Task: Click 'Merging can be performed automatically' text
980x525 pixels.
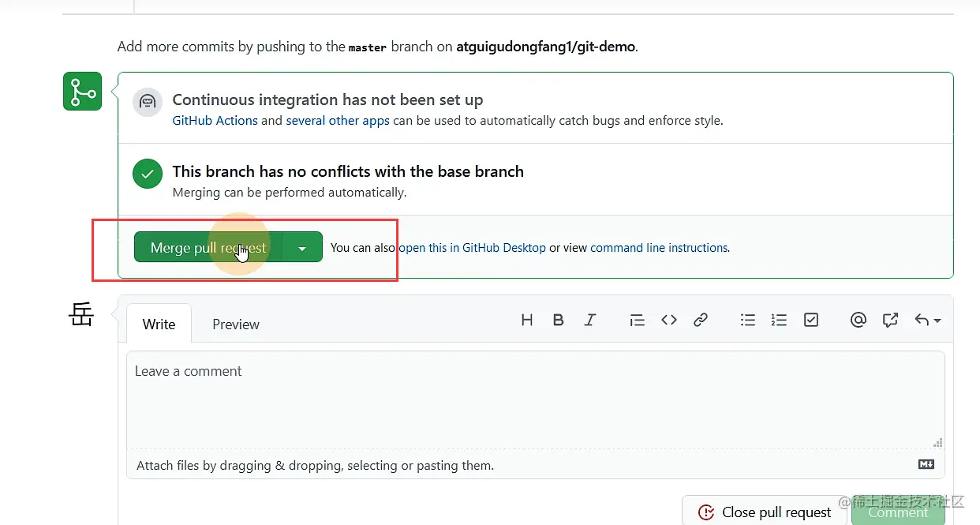Action: [290, 192]
